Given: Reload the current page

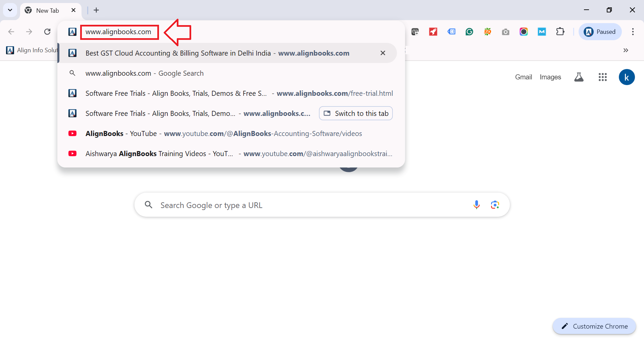Looking at the screenshot, I should pos(47,32).
